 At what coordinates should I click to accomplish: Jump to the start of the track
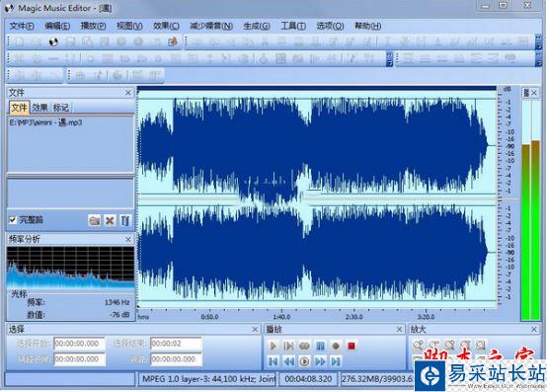tap(273, 361)
